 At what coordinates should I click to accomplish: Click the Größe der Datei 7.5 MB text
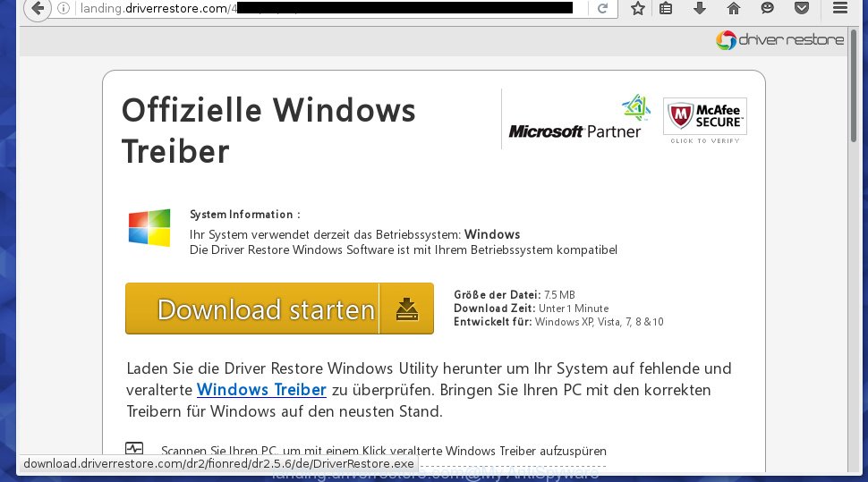click(515, 295)
